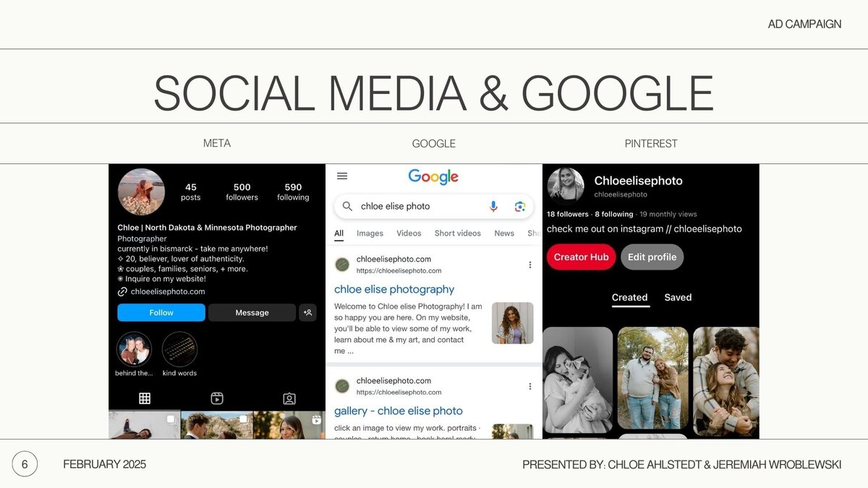Viewport: 868px width, 488px height.
Task: Open the red Creator Hub button
Action: point(581,257)
